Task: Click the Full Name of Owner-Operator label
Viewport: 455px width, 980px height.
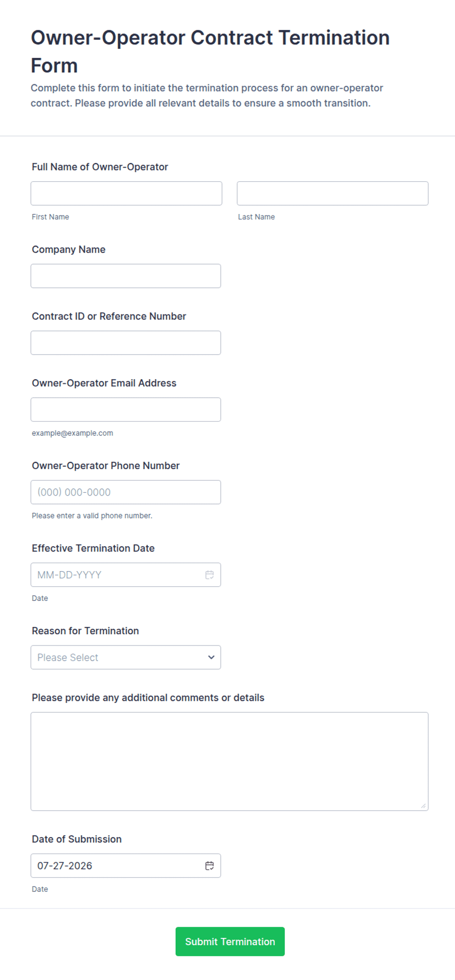Action: [100, 167]
